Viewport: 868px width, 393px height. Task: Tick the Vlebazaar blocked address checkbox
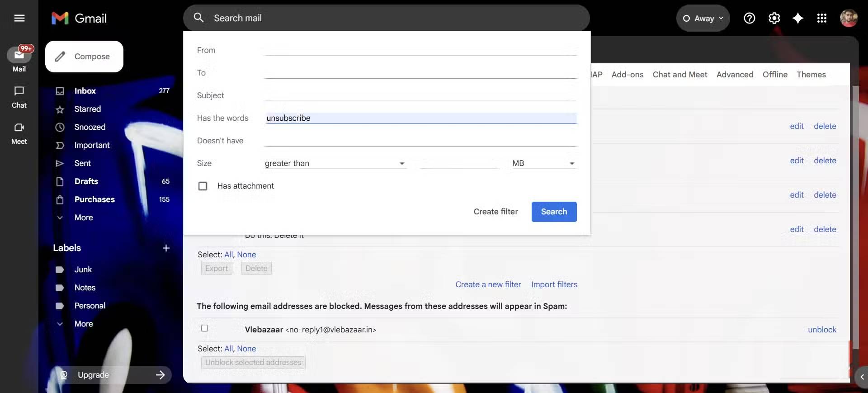tap(205, 328)
